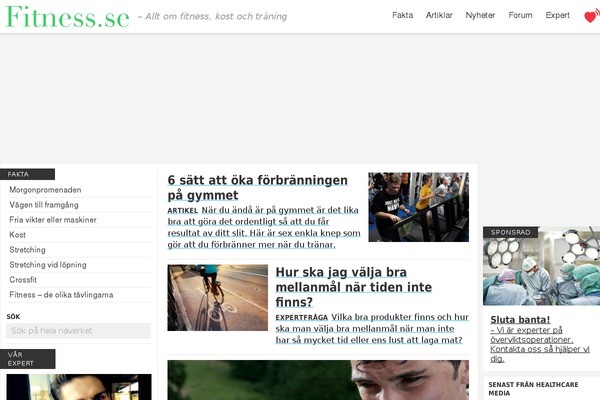Click the red heart logo icon

[x=592, y=16]
